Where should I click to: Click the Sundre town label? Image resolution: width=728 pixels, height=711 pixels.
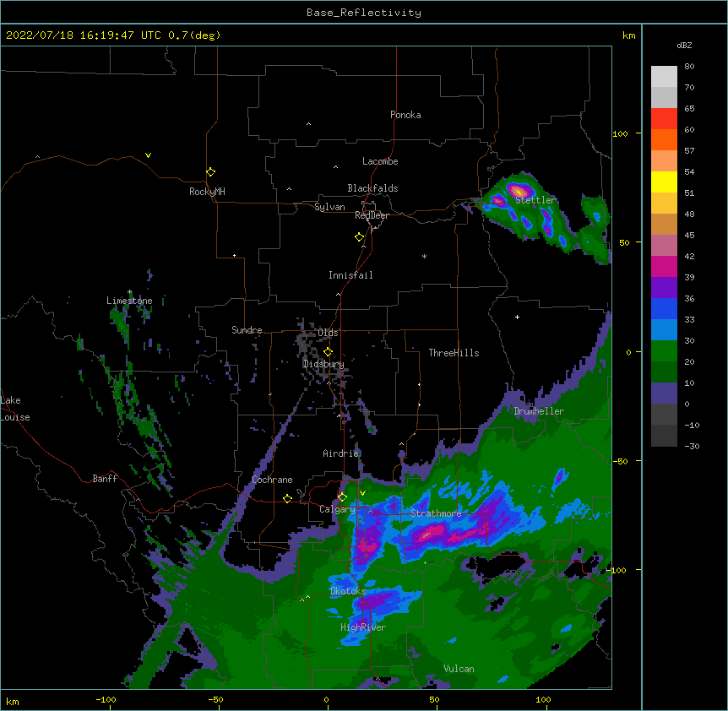pyautogui.click(x=247, y=330)
